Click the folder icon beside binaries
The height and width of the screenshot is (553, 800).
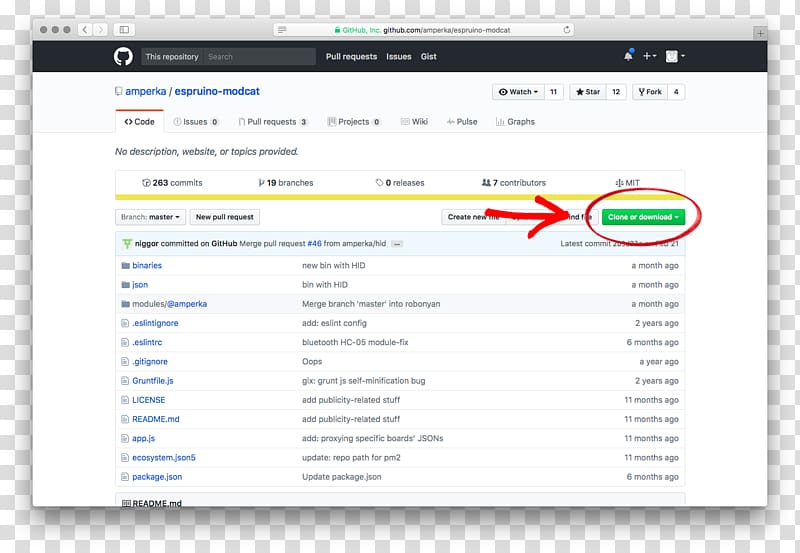tap(126, 265)
